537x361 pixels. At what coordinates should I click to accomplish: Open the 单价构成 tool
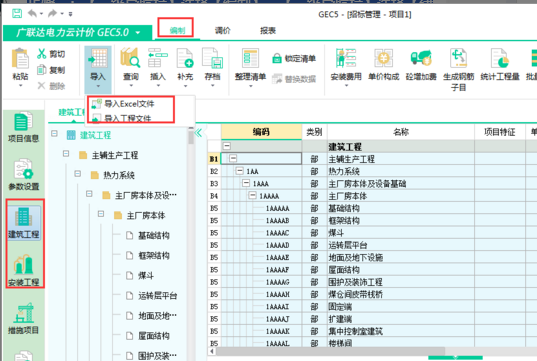tap(384, 65)
